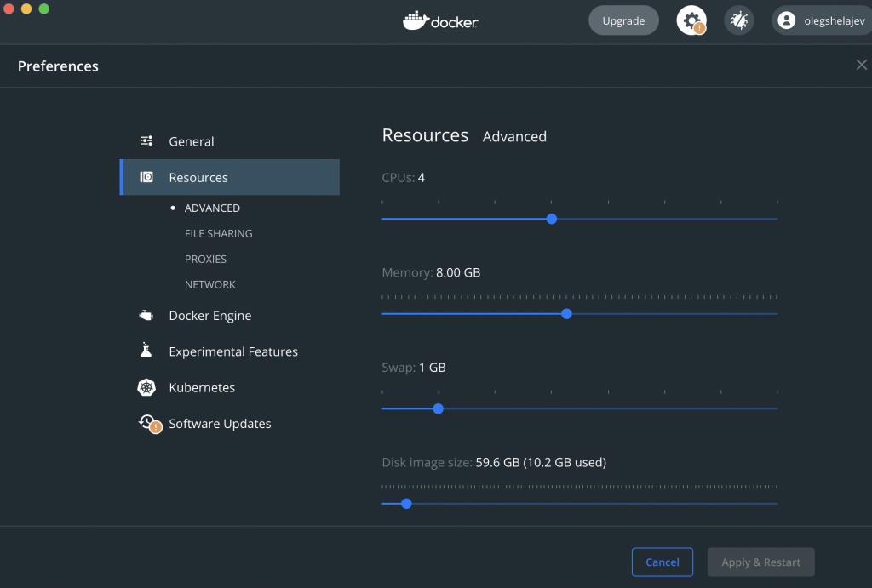Image resolution: width=872 pixels, height=588 pixels.
Task: Click the Experimental Features flask icon
Action: pos(146,350)
